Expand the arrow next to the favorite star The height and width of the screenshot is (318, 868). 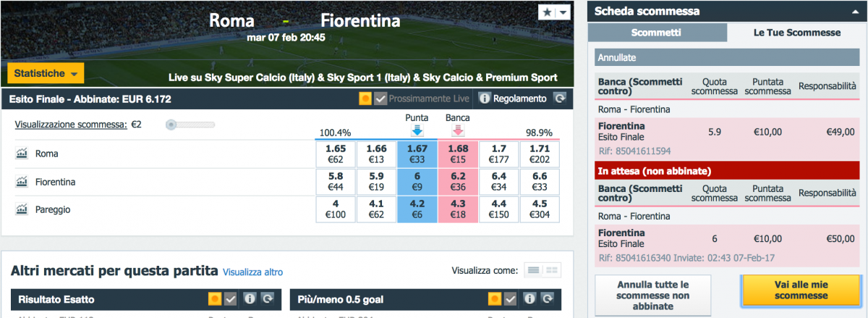(562, 13)
